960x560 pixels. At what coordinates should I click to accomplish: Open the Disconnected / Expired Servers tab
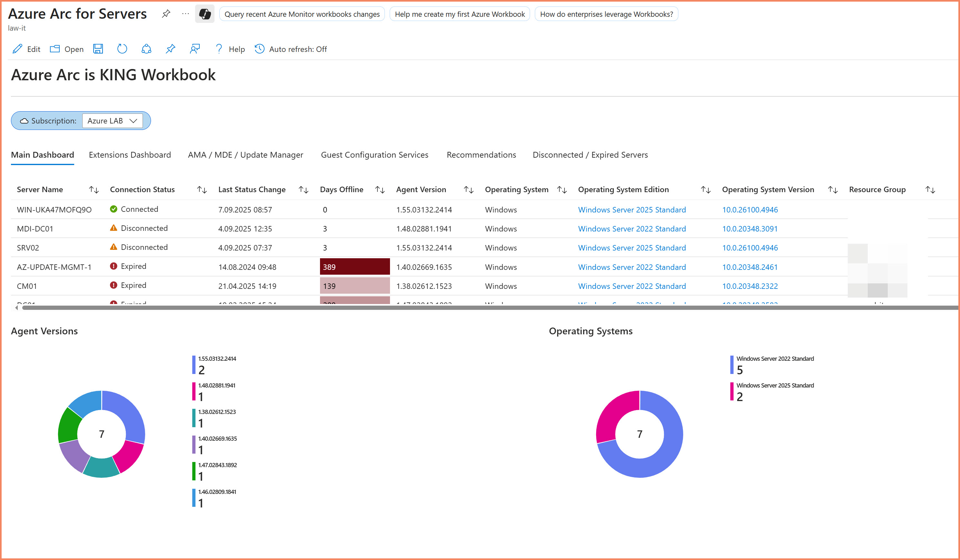590,155
